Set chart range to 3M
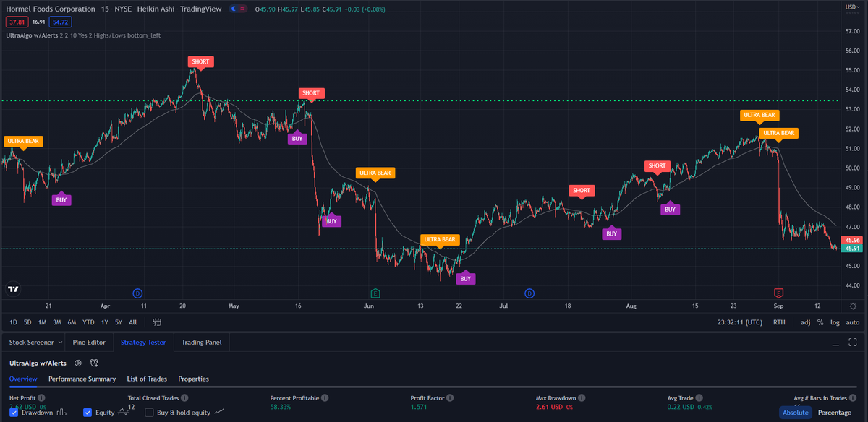This screenshot has width=868, height=422. 56,322
